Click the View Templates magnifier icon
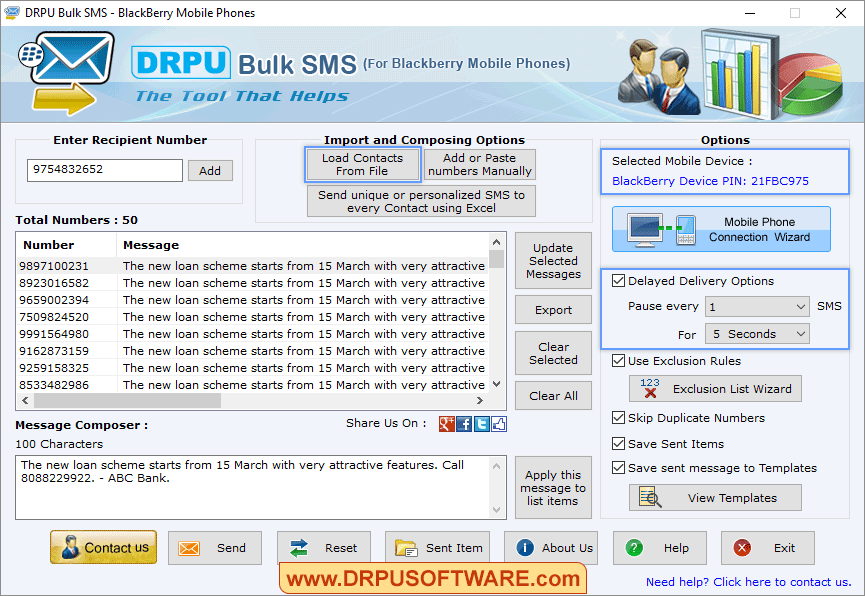The image size is (865, 596). pyautogui.click(x=650, y=497)
